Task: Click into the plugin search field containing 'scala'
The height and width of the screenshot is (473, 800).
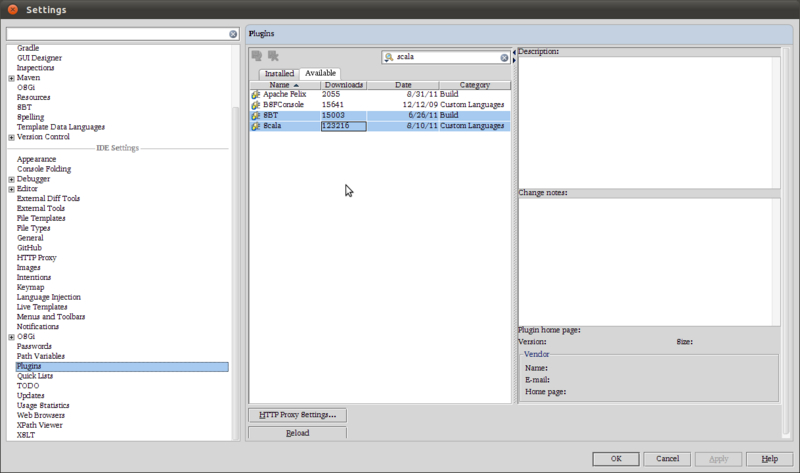Action: (447, 57)
